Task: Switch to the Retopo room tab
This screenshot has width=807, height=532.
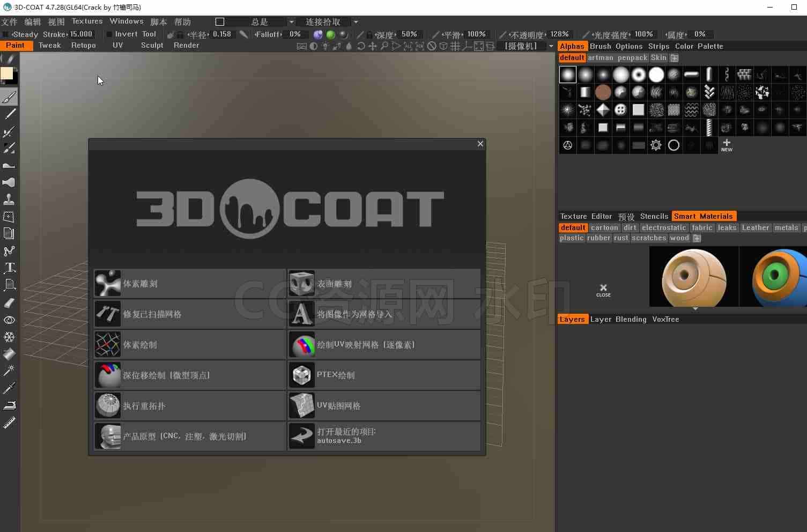Action: pyautogui.click(x=84, y=46)
